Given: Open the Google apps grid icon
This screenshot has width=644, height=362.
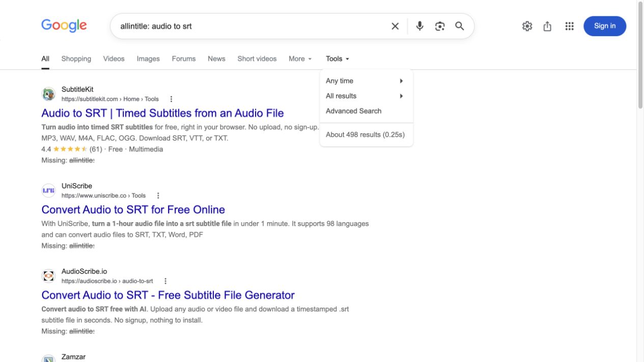Looking at the screenshot, I should tap(569, 26).
